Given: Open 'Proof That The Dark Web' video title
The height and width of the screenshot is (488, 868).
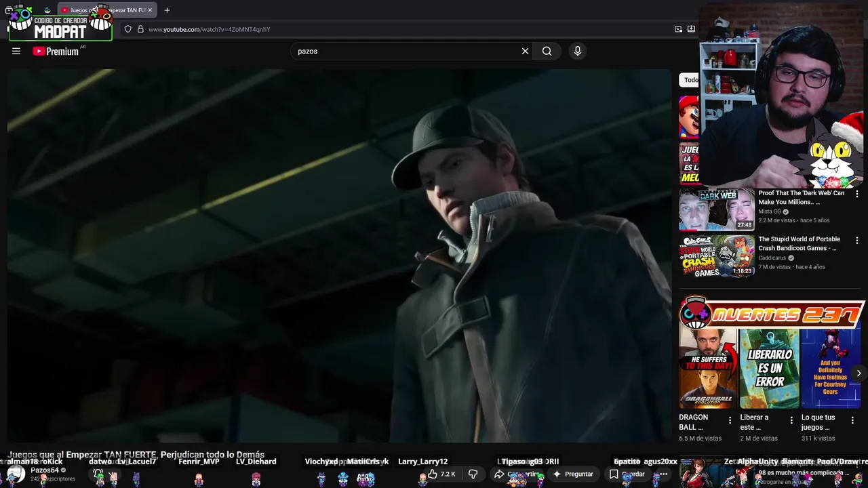Looking at the screenshot, I should tap(802, 197).
